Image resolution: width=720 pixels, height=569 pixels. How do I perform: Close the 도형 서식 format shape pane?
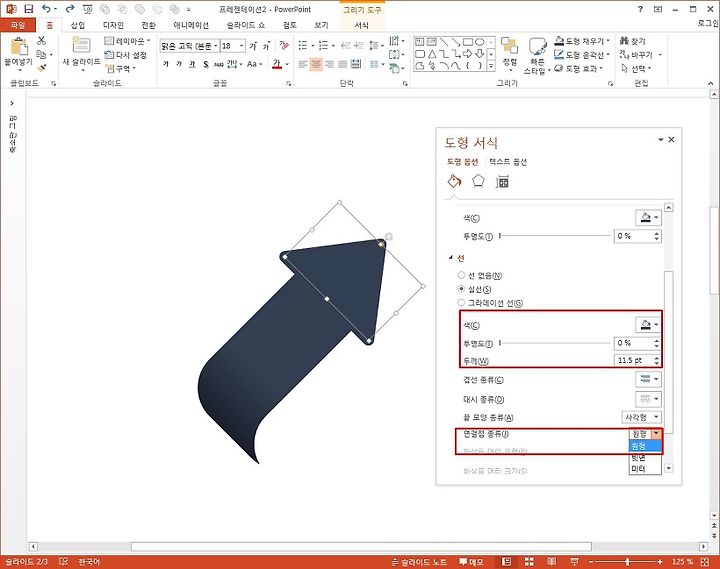[671, 139]
